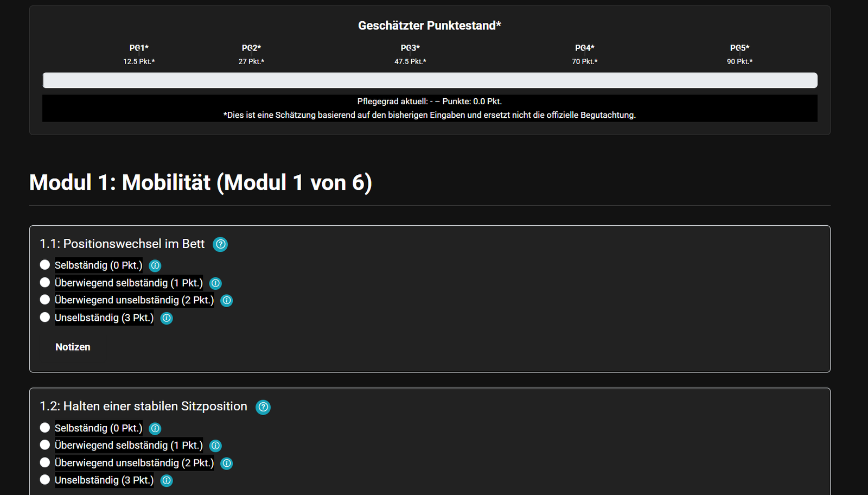
Task: Click the Modul 1: Mobilität heading
Action: pos(201,182)
